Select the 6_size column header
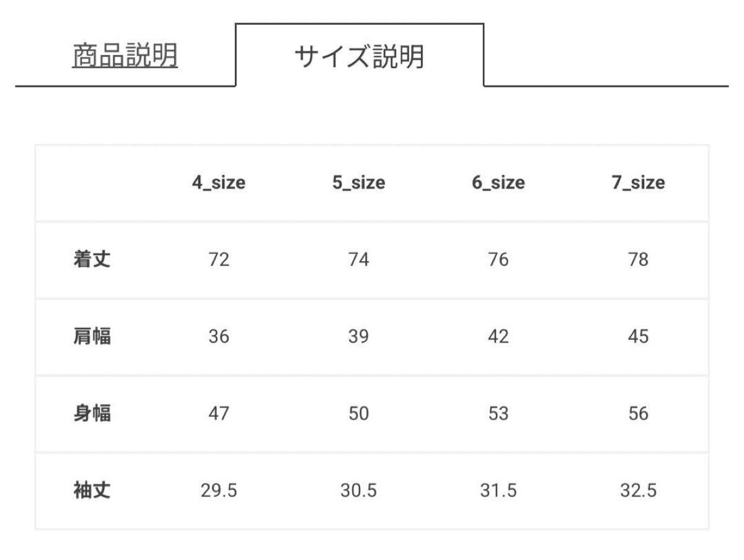This screenshot has height=560, width=744. pyautogui.click(x=498, y=183)
